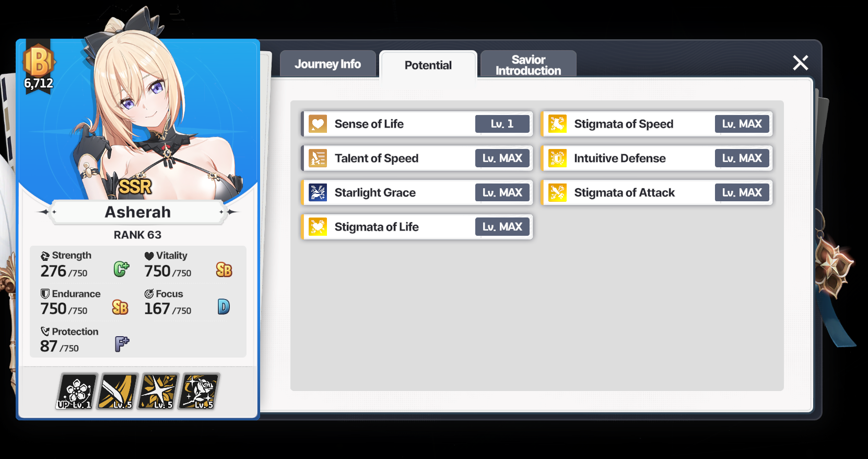The image size is (868, 459).
Task: Click the Strength C+ grade icon
Action: tap(121, 269)
